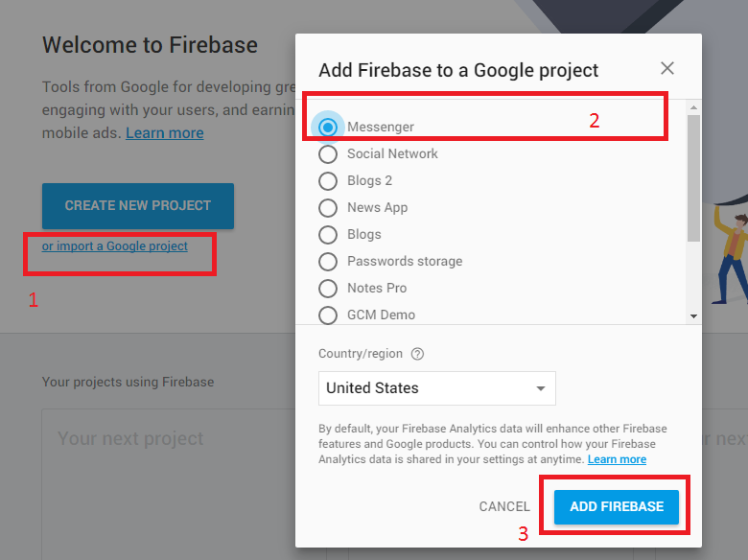748x560 pixels.
Task: Select the Social Network radio button
Action: [328, 153]
